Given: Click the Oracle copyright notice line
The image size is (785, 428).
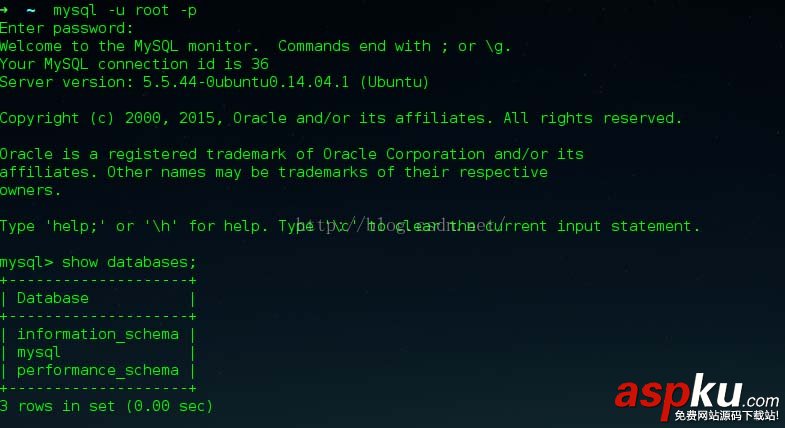Looking at the screenshot, I should coord(340,118).
